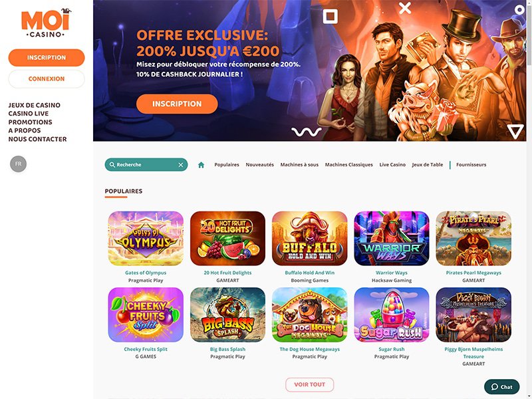Select the Populaires category tab
This screenshot has width=532, height=399.
(227, 164)
